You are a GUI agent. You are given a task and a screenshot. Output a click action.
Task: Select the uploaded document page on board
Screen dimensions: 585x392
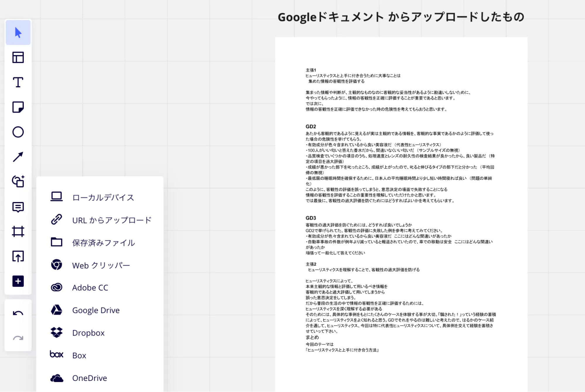(x=401, y=214)
